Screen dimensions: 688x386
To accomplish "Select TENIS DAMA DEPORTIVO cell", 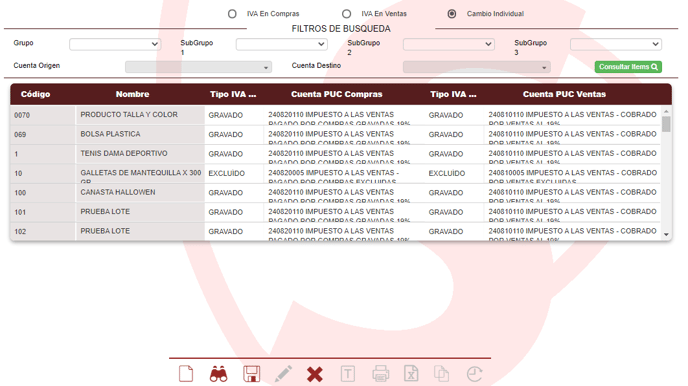I will point(140,154).
